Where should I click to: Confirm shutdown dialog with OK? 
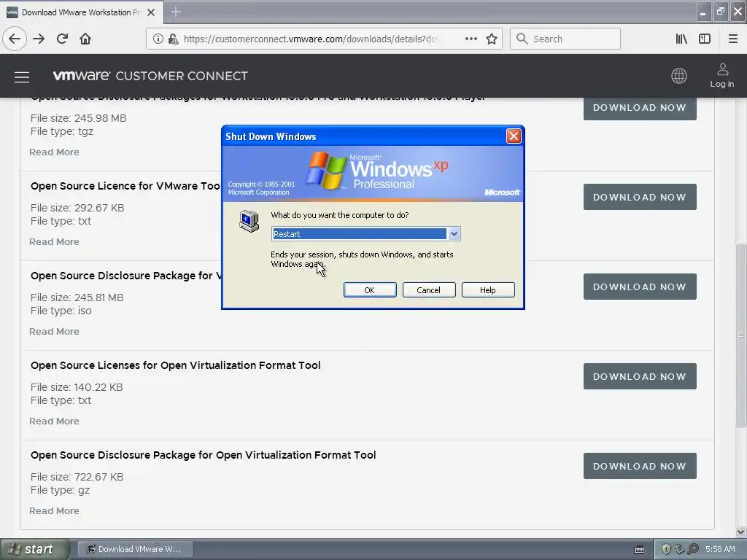(370, 290)
